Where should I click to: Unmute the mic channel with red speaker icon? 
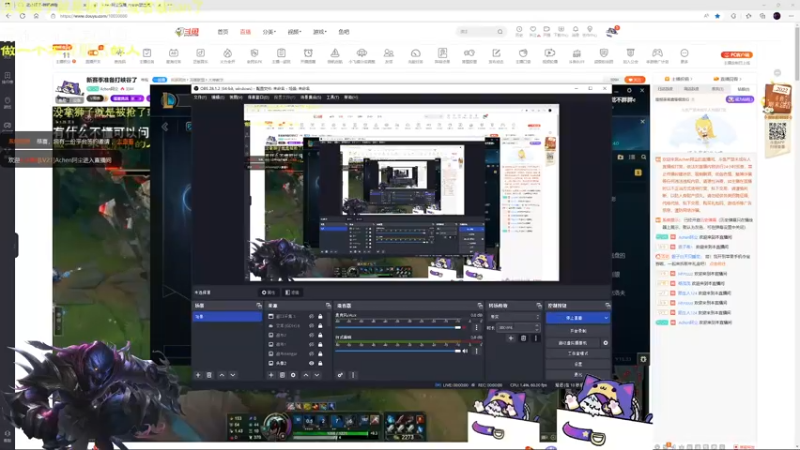point(465,328)
